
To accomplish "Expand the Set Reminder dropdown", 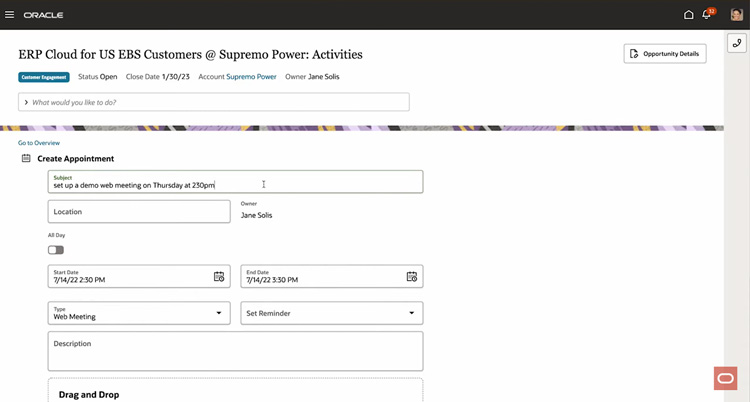I will (411, 314).
